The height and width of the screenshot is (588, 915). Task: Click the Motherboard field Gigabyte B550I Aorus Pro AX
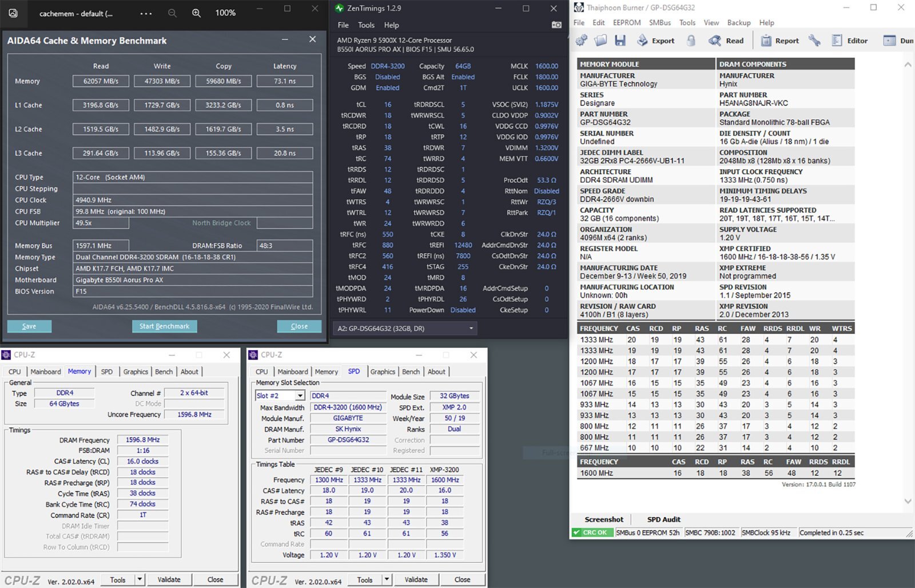(x=193, y=280)
